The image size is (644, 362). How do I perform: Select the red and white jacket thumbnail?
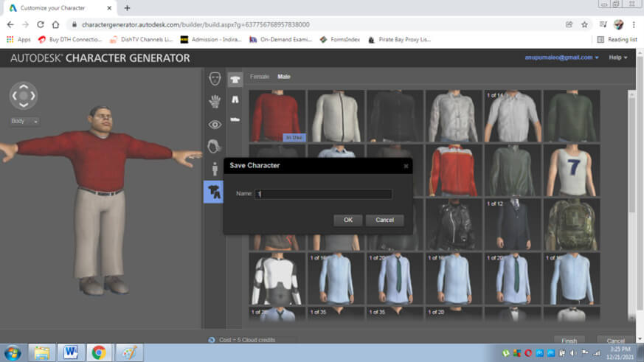[454, 170]
